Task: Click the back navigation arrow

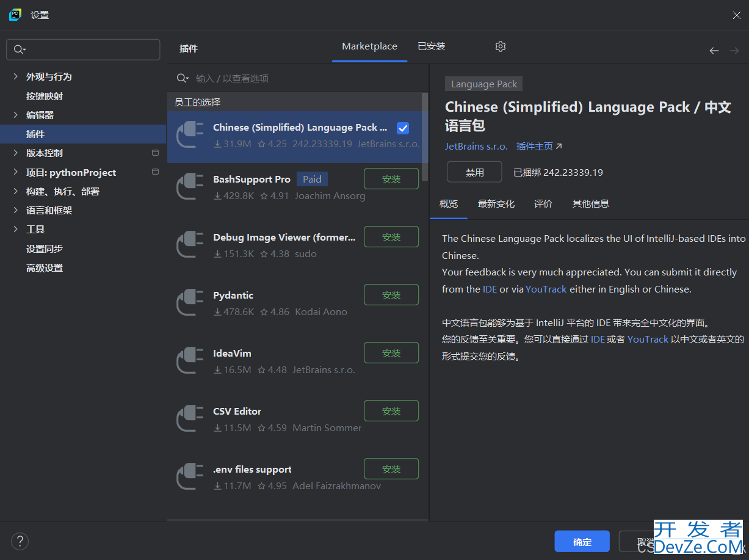Action: pyautogui.click(x=714, y=51)
